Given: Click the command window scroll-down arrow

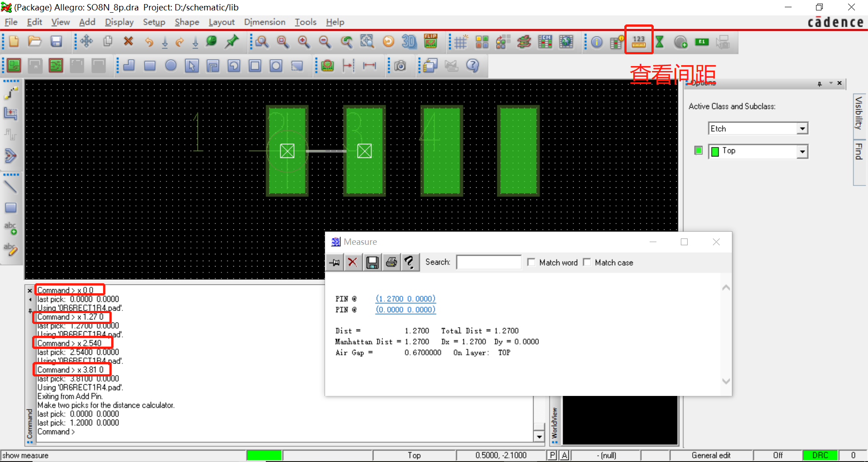Looking at the screenshot, I should pyautogui.click(x=539, y=437).
